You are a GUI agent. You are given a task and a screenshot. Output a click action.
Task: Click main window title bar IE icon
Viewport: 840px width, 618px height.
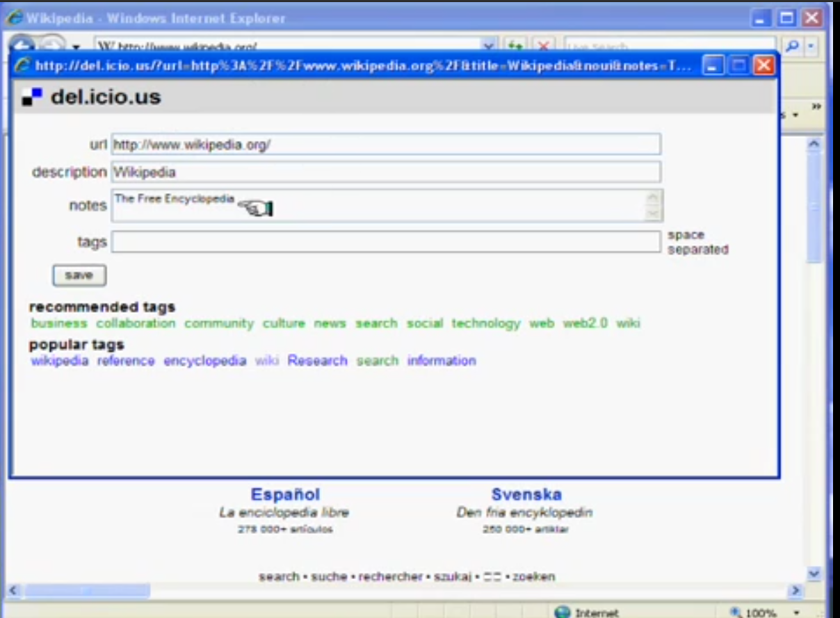point(14,18)
